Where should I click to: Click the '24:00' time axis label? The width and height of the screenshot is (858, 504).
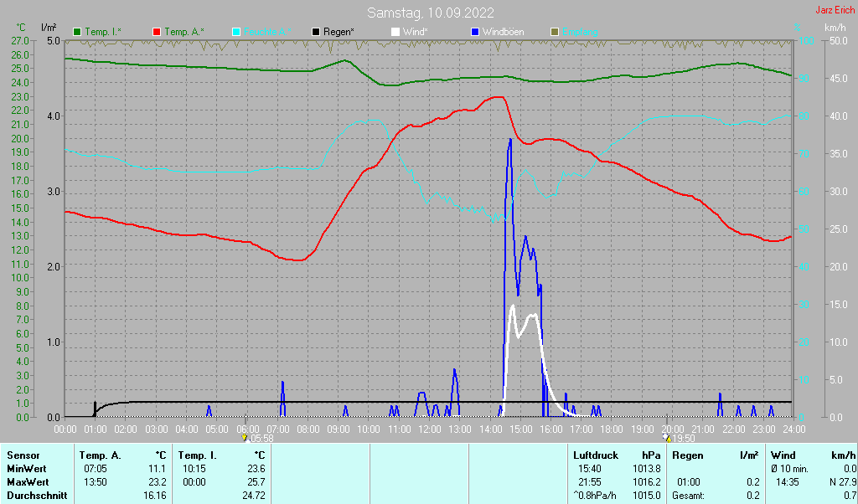793,429
